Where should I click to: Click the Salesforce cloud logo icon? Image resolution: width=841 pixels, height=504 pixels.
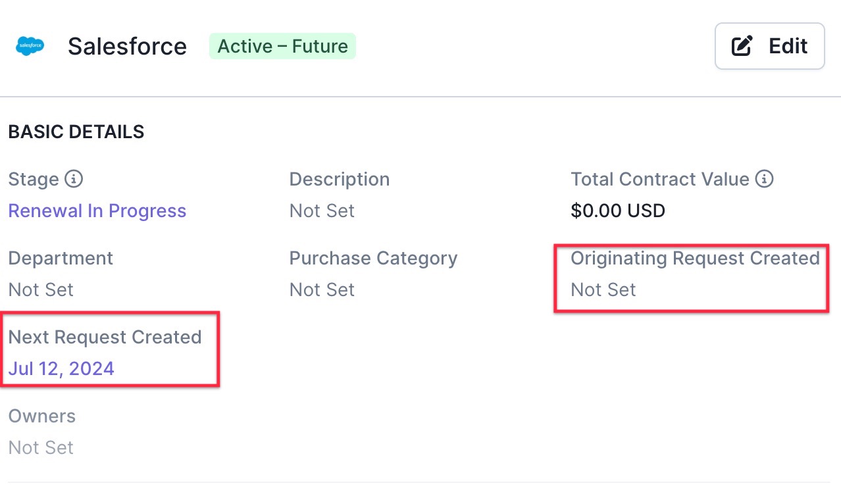pos(30,46)
